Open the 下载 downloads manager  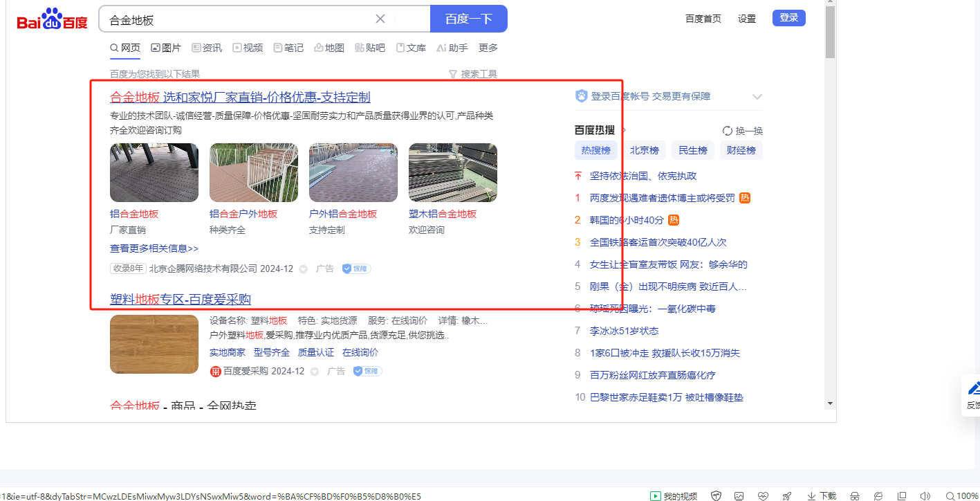click(822, 495)
